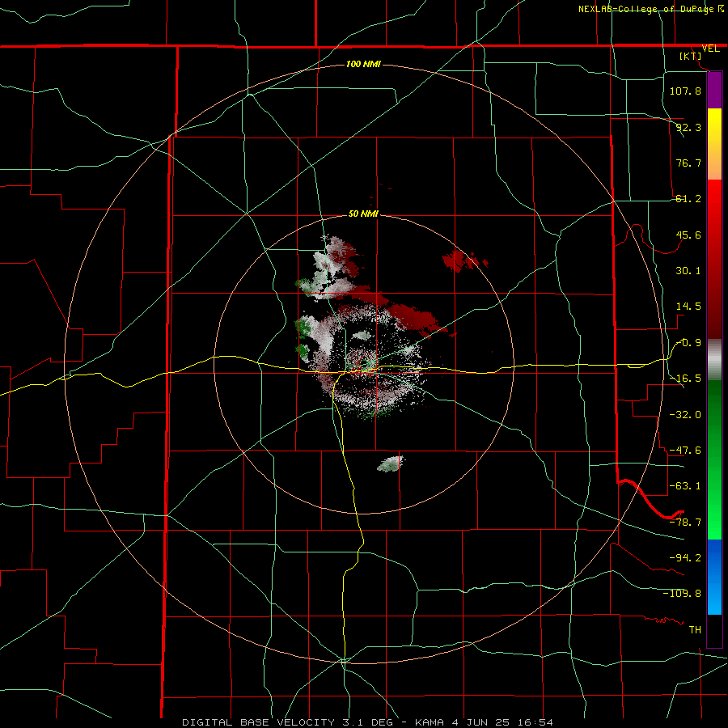Screen dimensions: 728x728
Task: Click the VEL legend title
Action: tap(710, 49)
